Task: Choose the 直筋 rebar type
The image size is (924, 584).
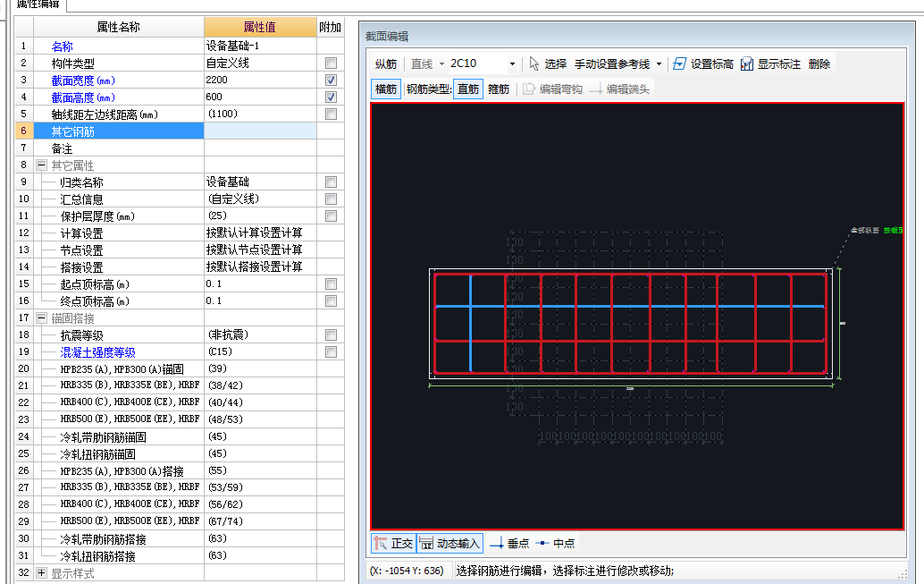Action: pos(468,89)
